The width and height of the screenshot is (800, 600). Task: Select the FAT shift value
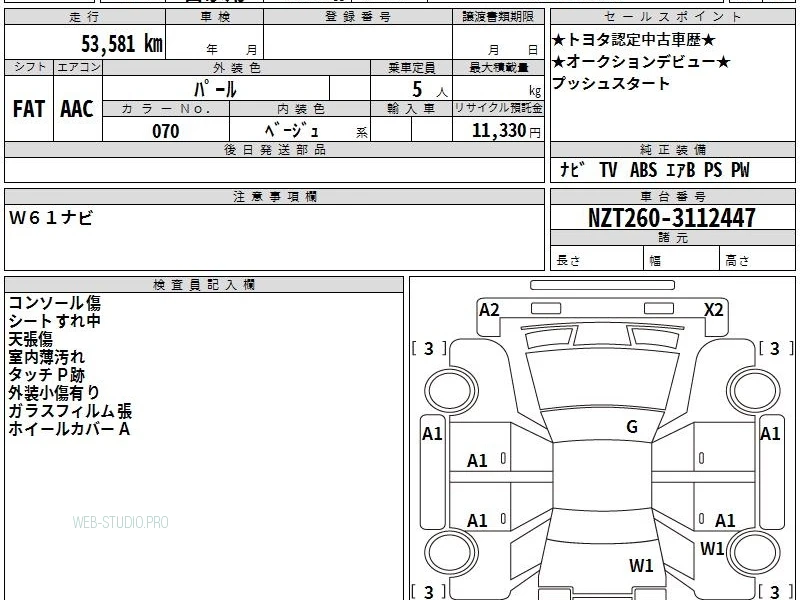click(29, 109)
